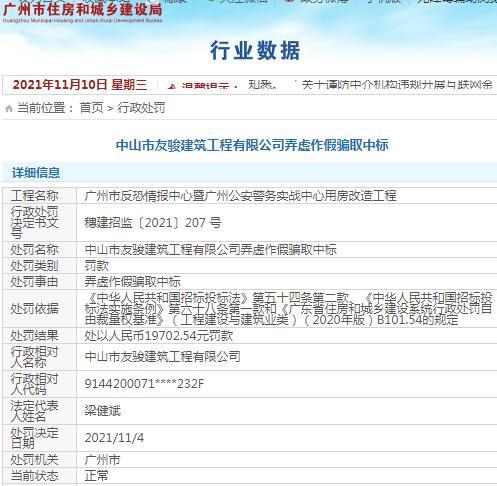Open the scrolling notice about 中介机构
The width and height of the screenshot is (497, 486).
(397, 85)
